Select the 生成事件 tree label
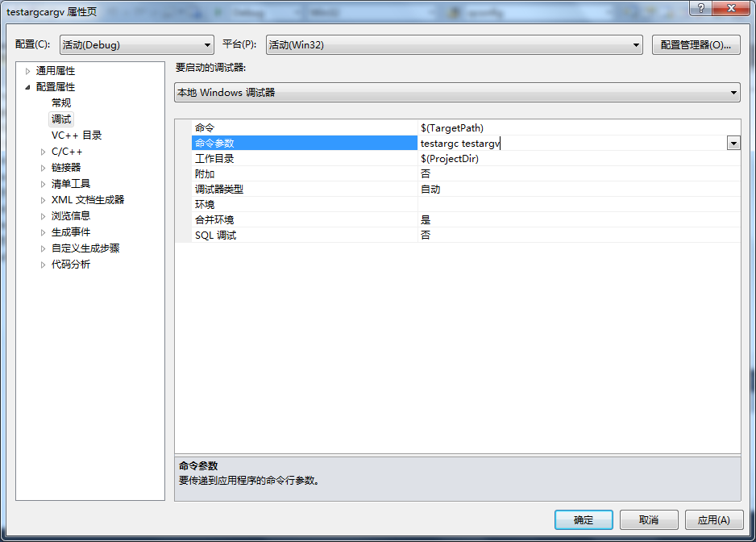Image resolution: width=756 pixels, height=542 pixels. coord(71,232)
